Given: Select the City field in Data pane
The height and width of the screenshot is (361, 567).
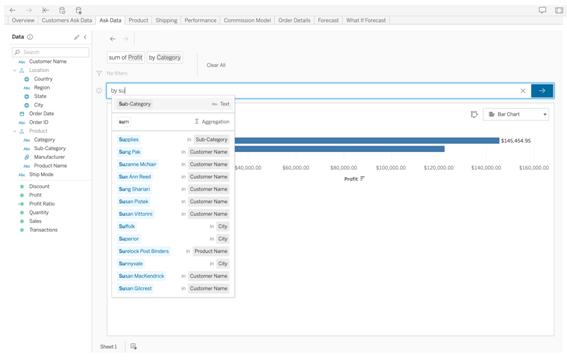Looking at the screenshot, I should [38, 105].
